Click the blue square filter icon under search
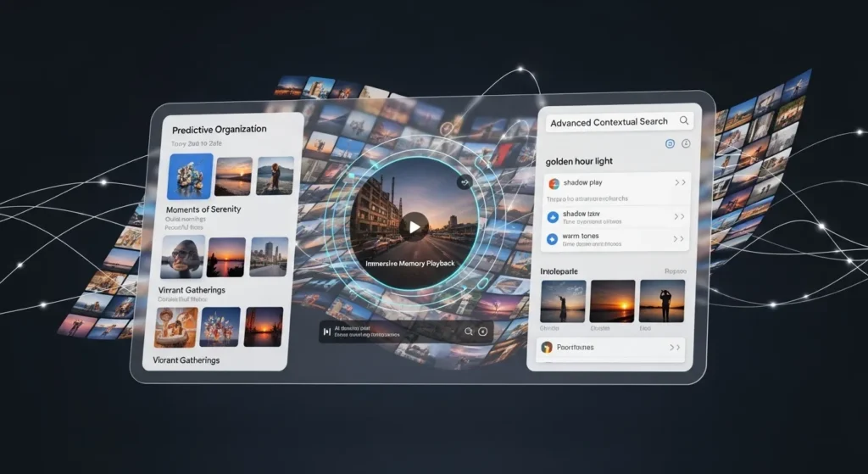The image size is (868, 474). [x=670, y=144]
